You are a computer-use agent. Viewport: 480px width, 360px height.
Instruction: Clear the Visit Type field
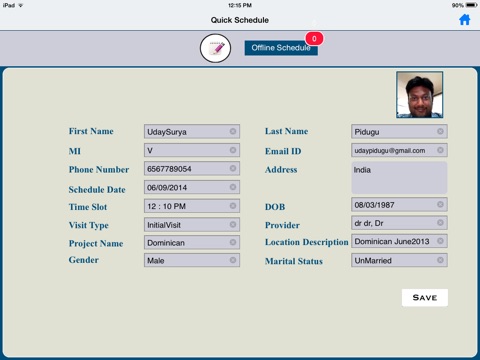[x=233, y=224]
